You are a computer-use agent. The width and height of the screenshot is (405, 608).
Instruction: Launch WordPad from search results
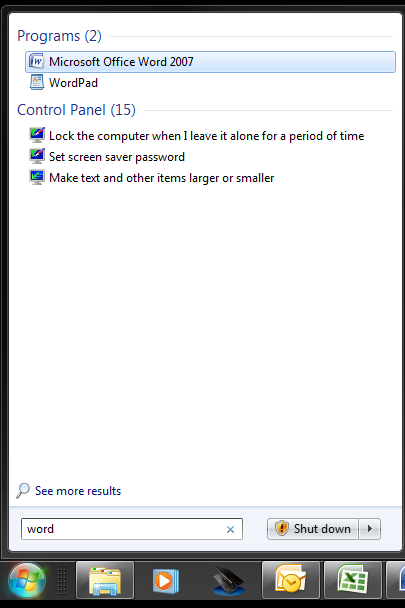tap(73, 83)
